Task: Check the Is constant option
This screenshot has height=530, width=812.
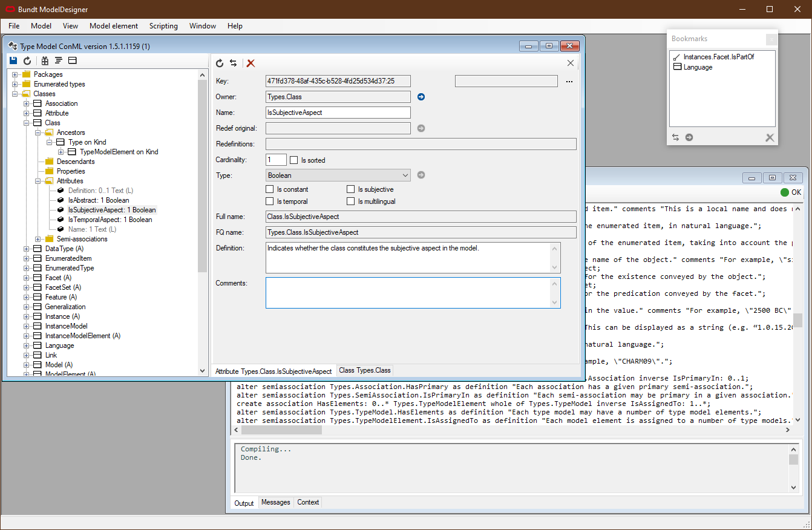Action: pyautogui.click(x=270, y=189)
